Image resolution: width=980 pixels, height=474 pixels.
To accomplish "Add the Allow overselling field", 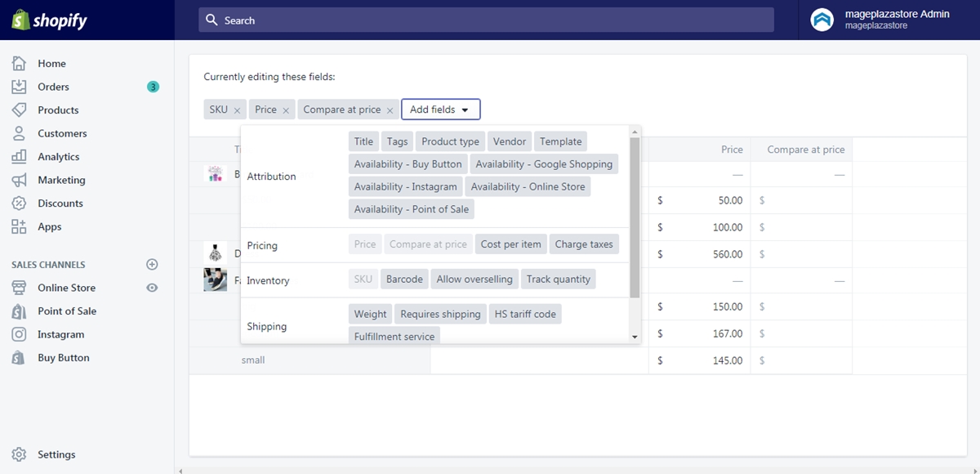I will 474,279.
